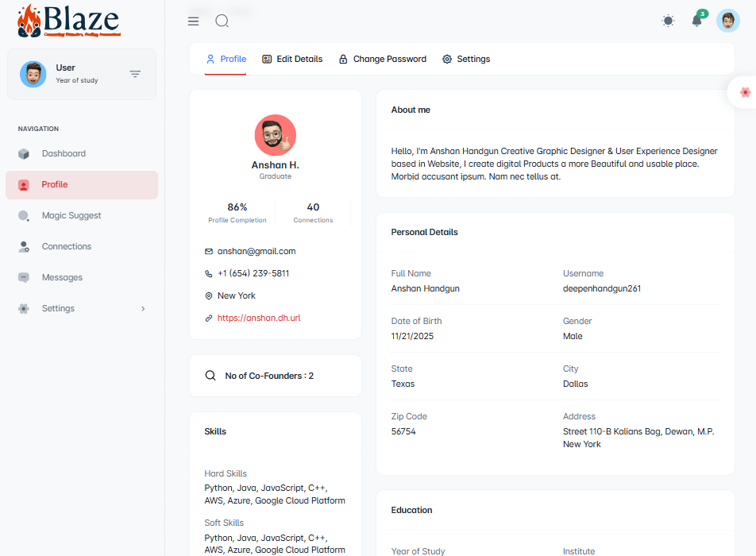Open the search magnifier in header
Image resolution: width=756 pixels, height=556 pixels.
coord(222,21)
